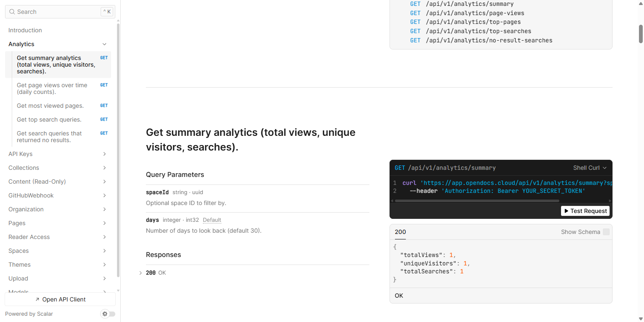Select the 200 response tab
Viewport: 644px width, 322px height.
pos(400,232)
